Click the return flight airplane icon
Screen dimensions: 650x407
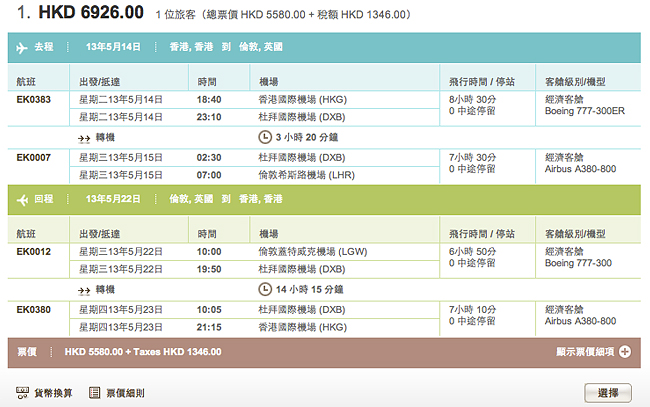(23, 200)
